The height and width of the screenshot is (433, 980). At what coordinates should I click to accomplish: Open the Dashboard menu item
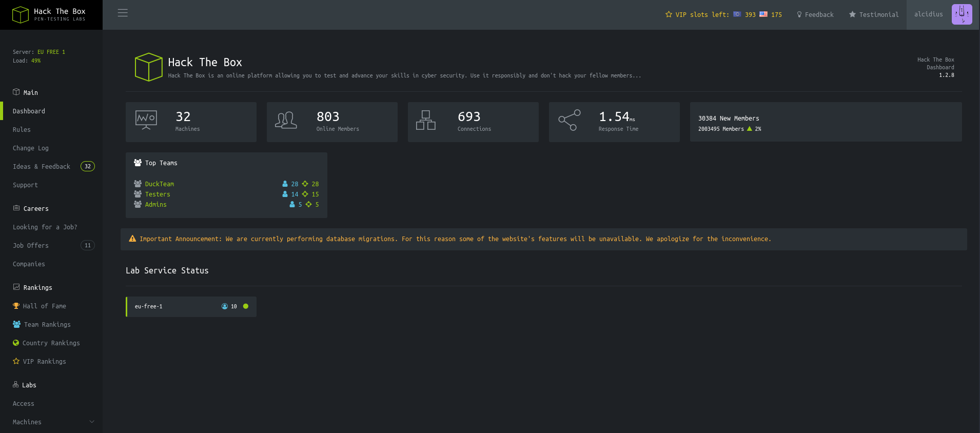click(x=29, y=111)
